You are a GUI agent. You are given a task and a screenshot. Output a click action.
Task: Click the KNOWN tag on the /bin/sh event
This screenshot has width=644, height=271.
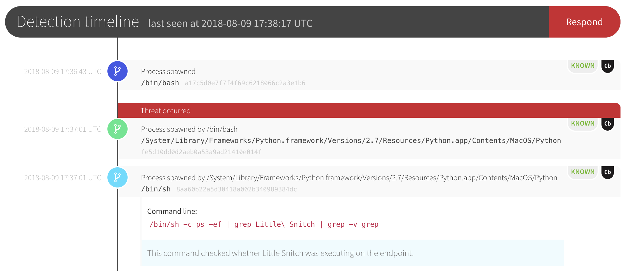(582, 172)
